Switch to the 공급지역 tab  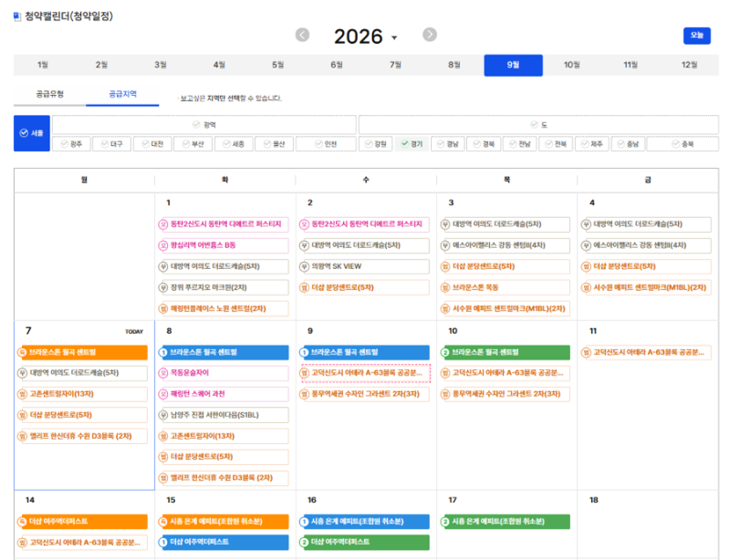point(122,94)
